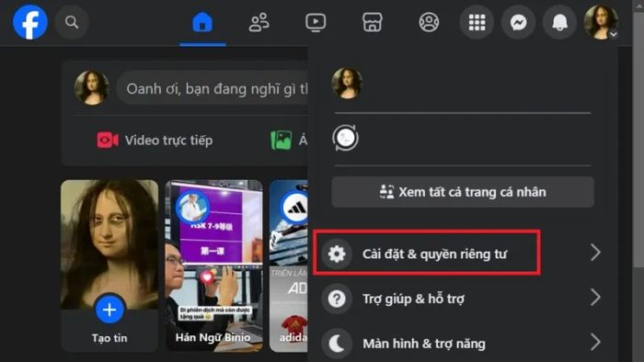Expand chevron beside Cài đặt & quyền riêng tư
Viewport: 644px width, 362px height.
(x=595, y=253)
